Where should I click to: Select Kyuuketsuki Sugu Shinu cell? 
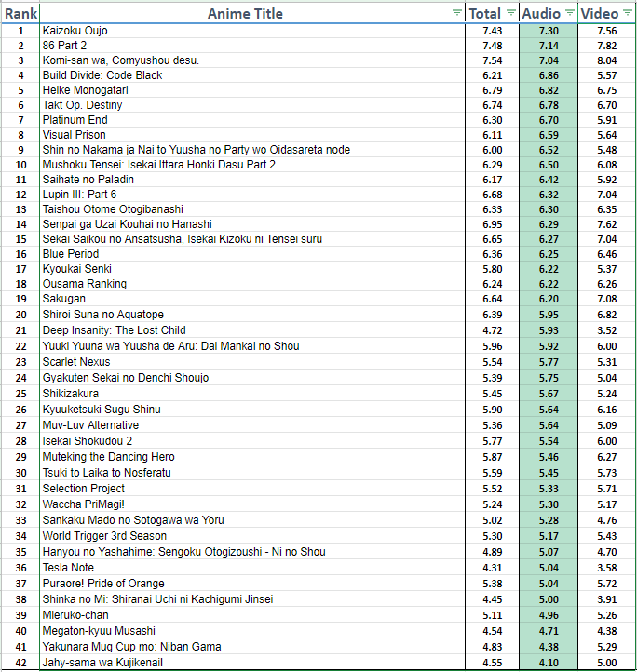coord(252,410)
